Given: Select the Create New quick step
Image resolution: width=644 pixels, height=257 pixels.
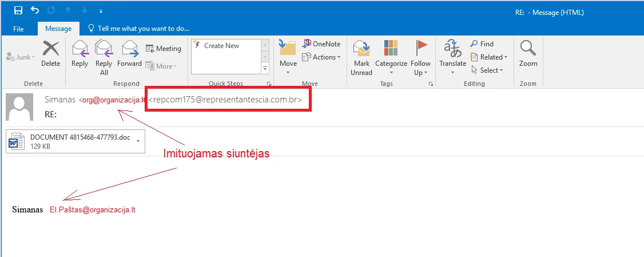Looking at the screenshot, I should point(225,46).
